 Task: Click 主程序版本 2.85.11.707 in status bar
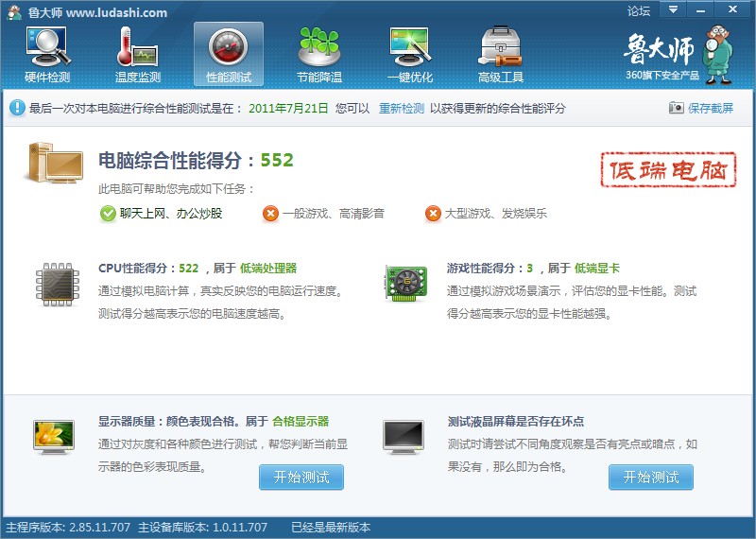pyautogui.click(x=68, y=527)
